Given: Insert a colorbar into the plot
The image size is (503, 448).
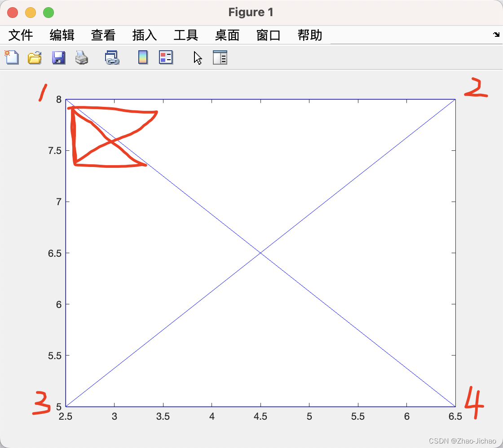Looking at the screenshot, I should coord(143,57).
